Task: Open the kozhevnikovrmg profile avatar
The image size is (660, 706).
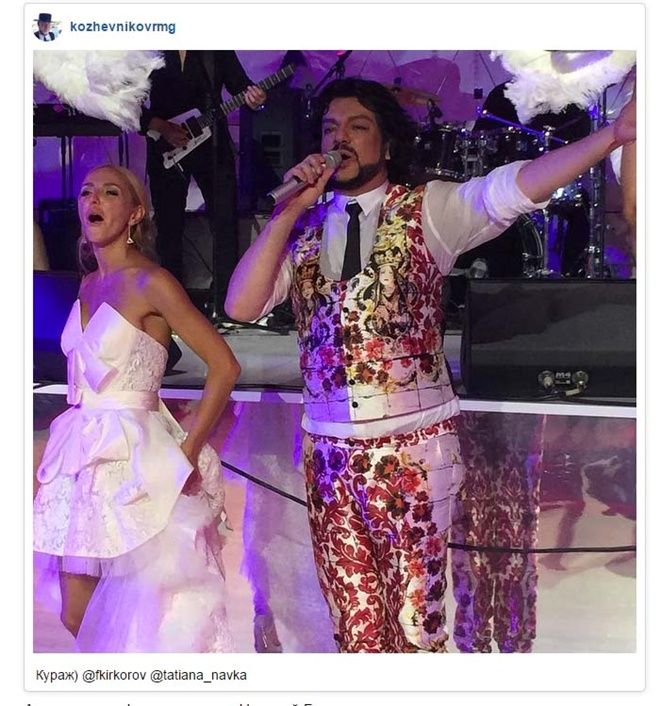Action: pyautogui.click(x=46, y=27)
